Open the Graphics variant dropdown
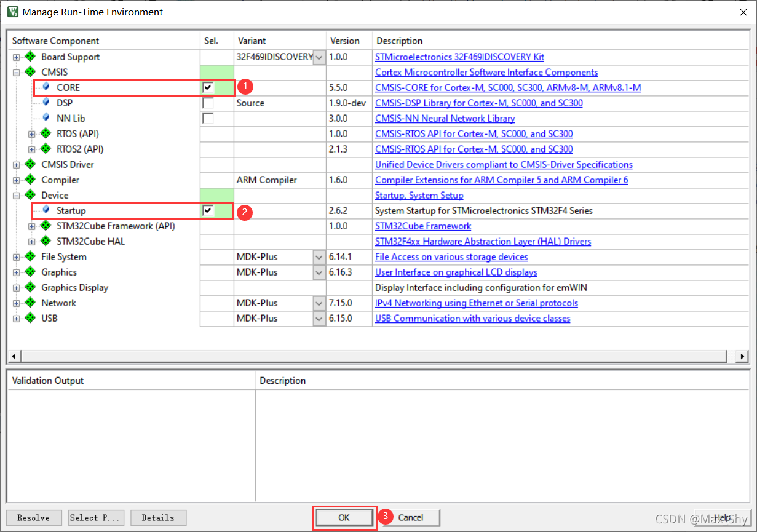757x532 pixels. pyautogui.click(x=319, y=272)
